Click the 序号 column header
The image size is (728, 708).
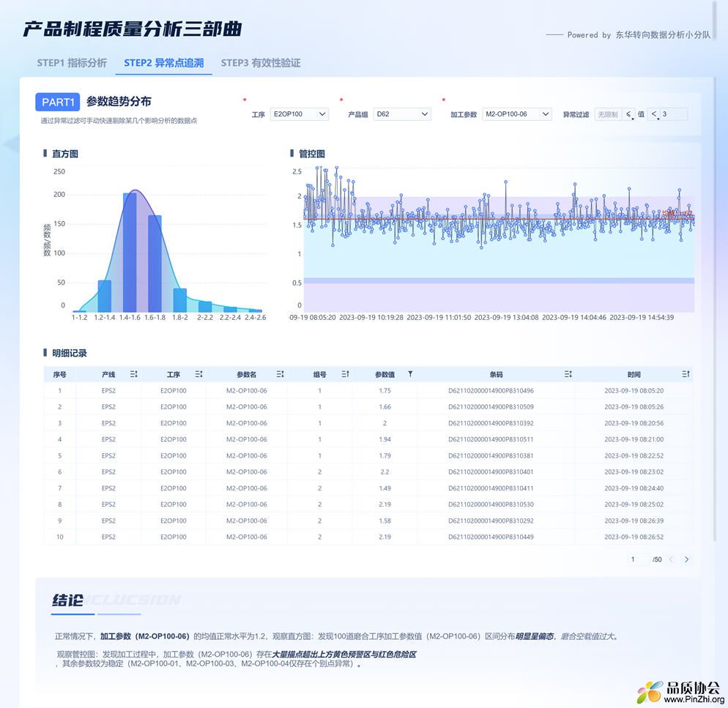click(60, 375)
